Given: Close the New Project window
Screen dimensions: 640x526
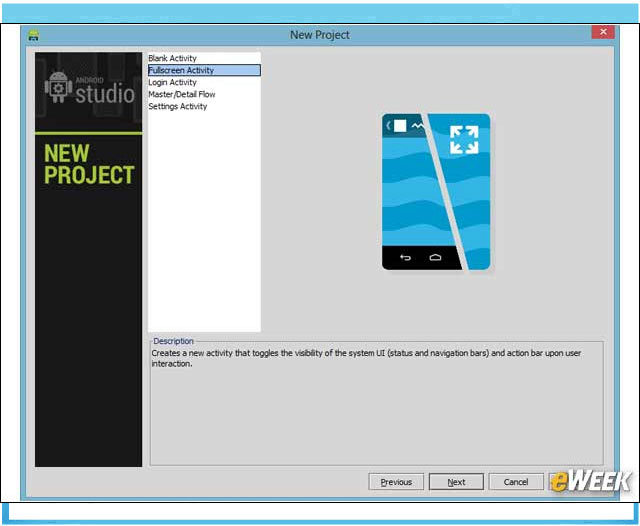Looking at the screenshot, I should point(603,32).
